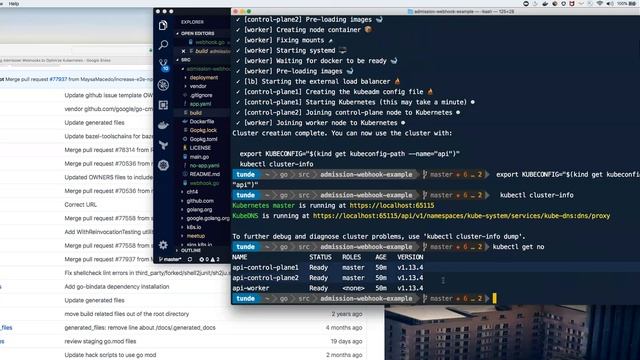Collapse the SRC folder section
Viewport: 640px width, 360px height.
186,60
